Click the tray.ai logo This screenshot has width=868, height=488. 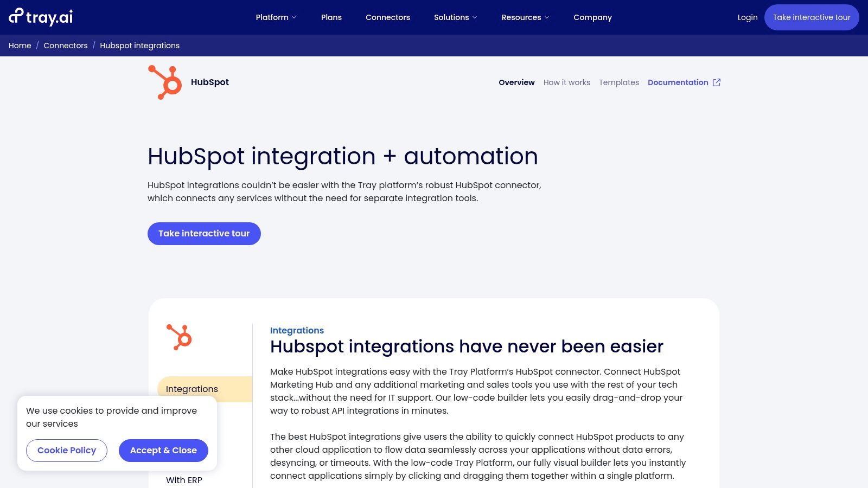41,17
